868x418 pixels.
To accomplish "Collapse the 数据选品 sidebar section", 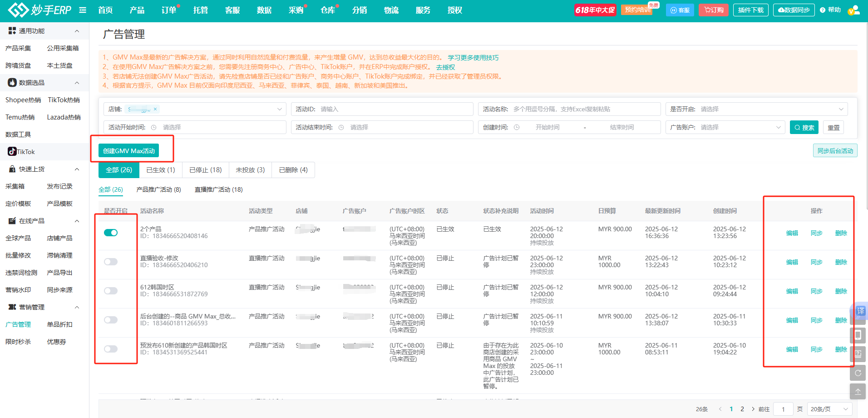I will click(x=77, y=83).
